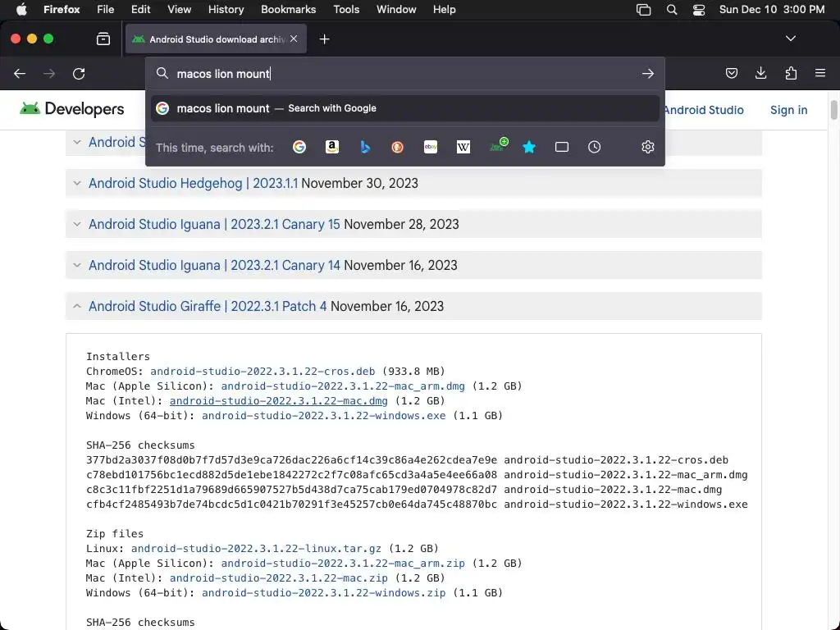Screen dimensions: 840x630
Task: Add Android Developers search engine icon
Action: (x=499, y=145)
